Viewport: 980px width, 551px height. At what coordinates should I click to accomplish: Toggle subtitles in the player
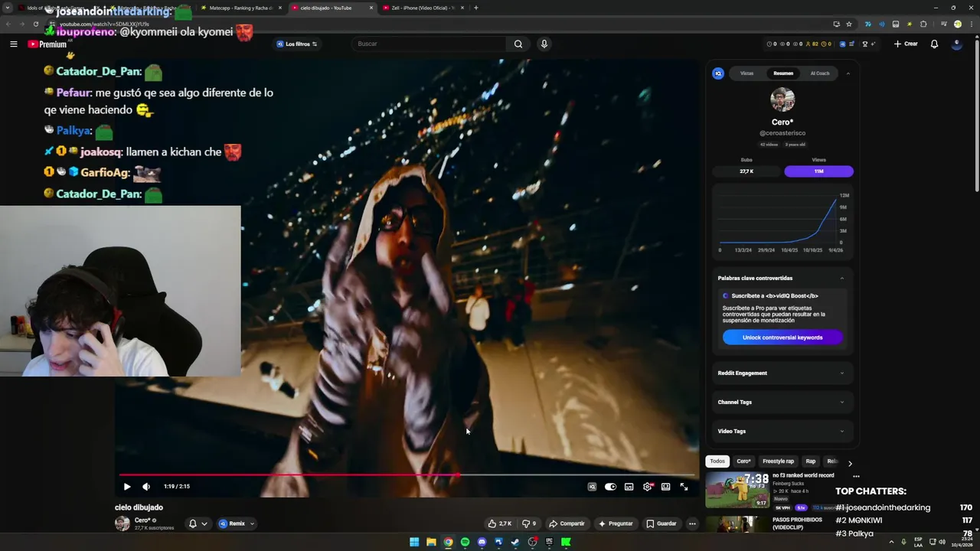(x=629, y=487)
